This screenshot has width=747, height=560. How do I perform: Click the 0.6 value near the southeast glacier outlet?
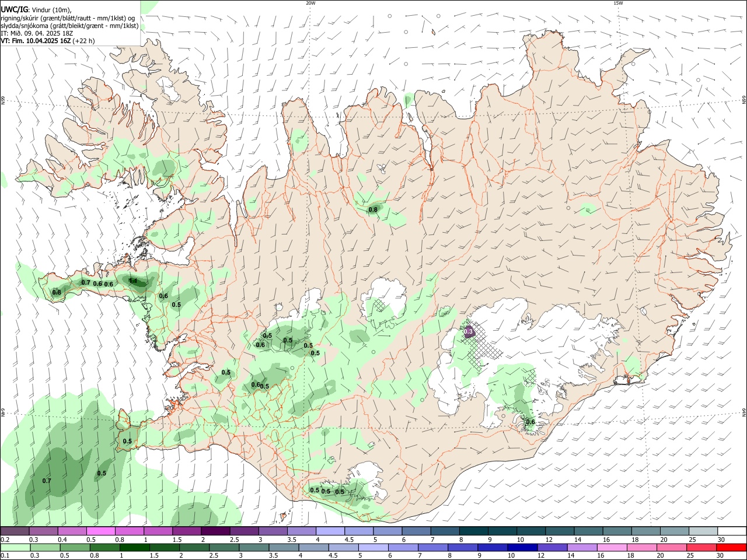pyautogui.click(x=530, y=422)
